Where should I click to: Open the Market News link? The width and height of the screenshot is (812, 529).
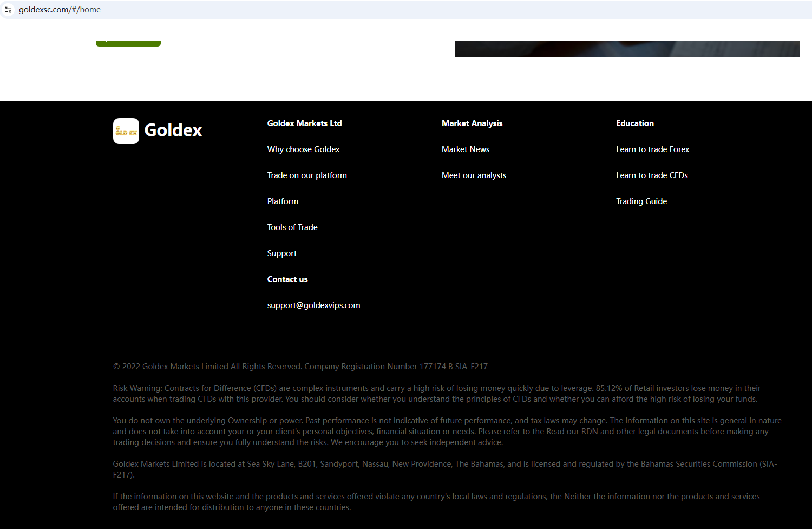pos(466,149)
